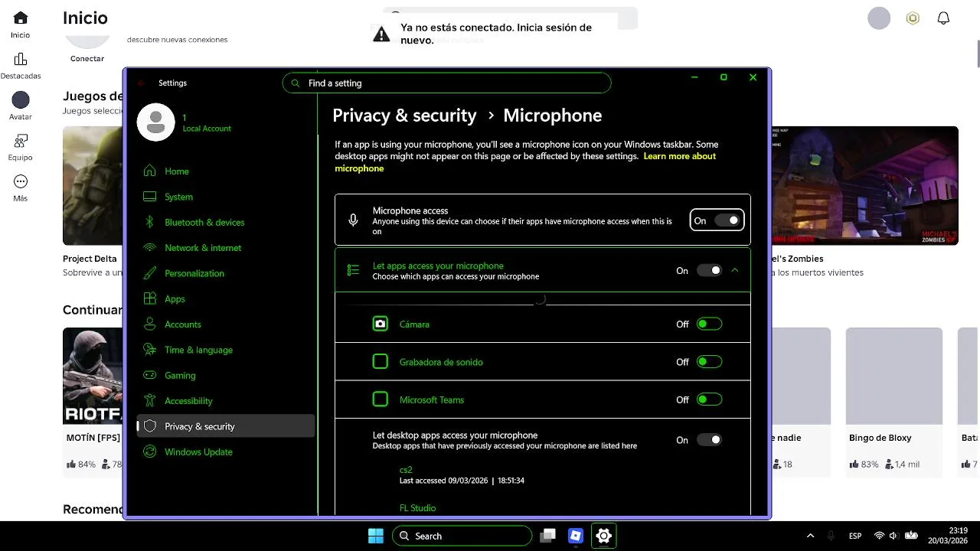The width and height of the screenshot is (980, 551).
Task: Open the notifications bell
Action: click(943, 18)
